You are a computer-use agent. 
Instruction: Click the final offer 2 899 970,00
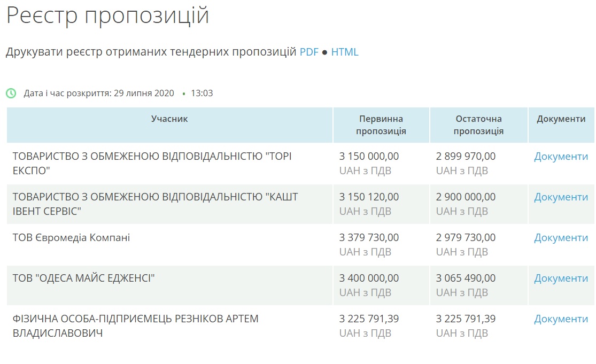(x=466, y=156)
